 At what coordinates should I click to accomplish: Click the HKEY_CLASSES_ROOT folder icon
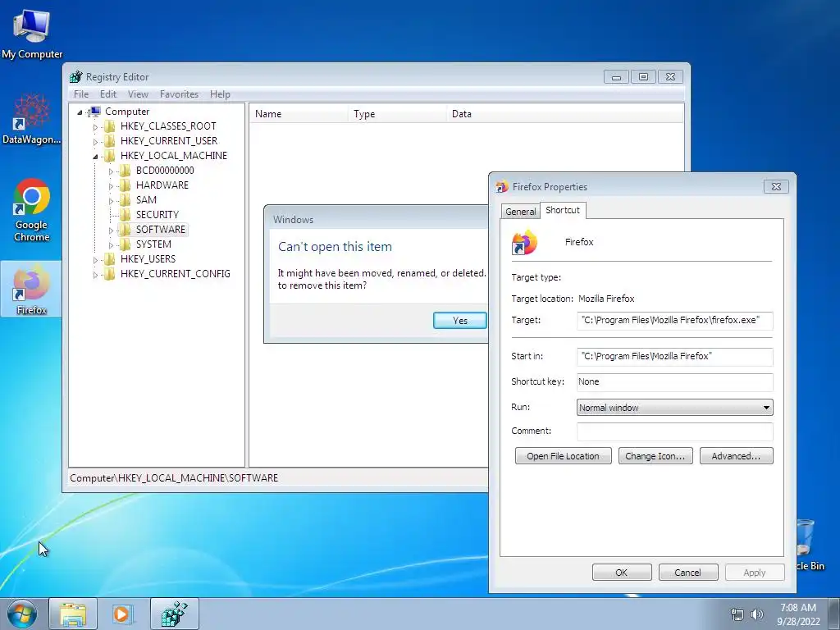(109, 126)
